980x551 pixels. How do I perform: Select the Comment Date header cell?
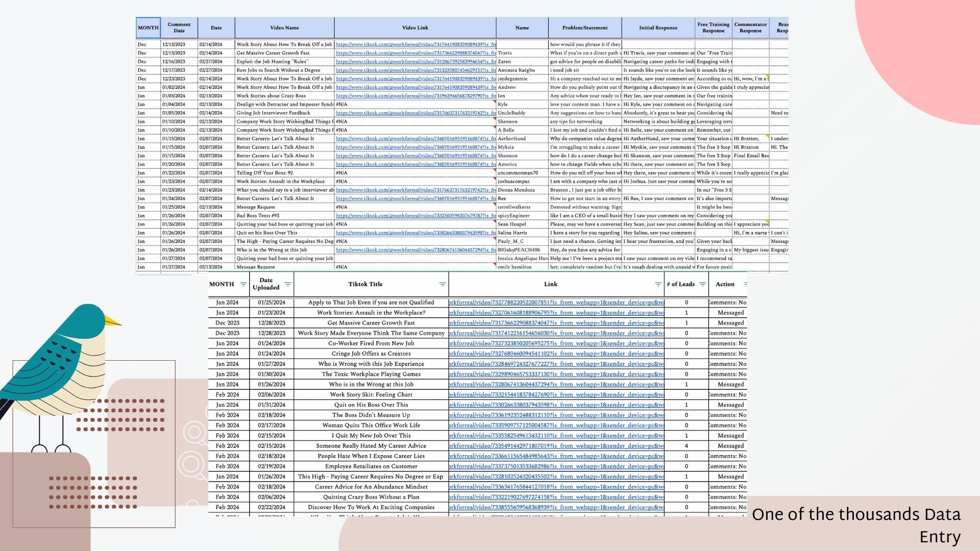pos(179,28)
